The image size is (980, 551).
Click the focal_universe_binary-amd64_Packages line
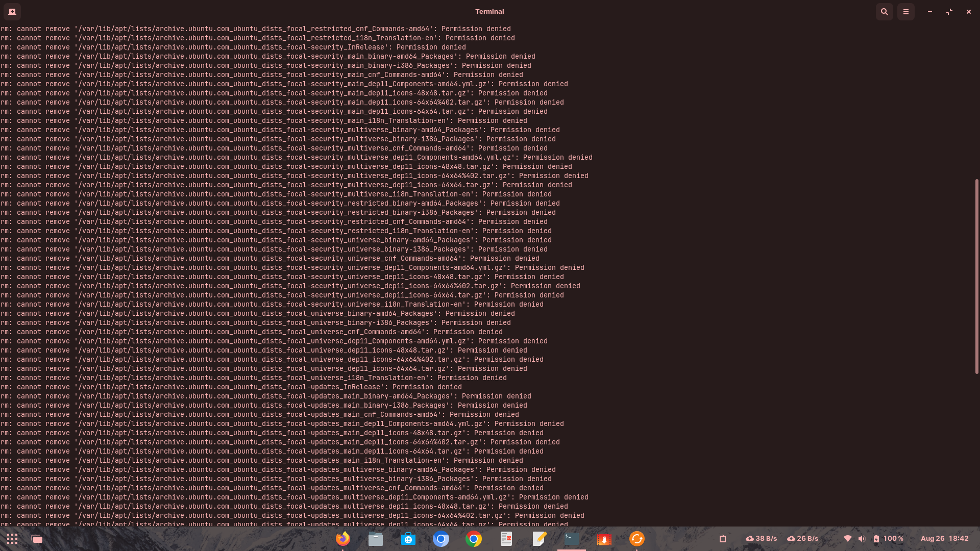coord(258,314)
